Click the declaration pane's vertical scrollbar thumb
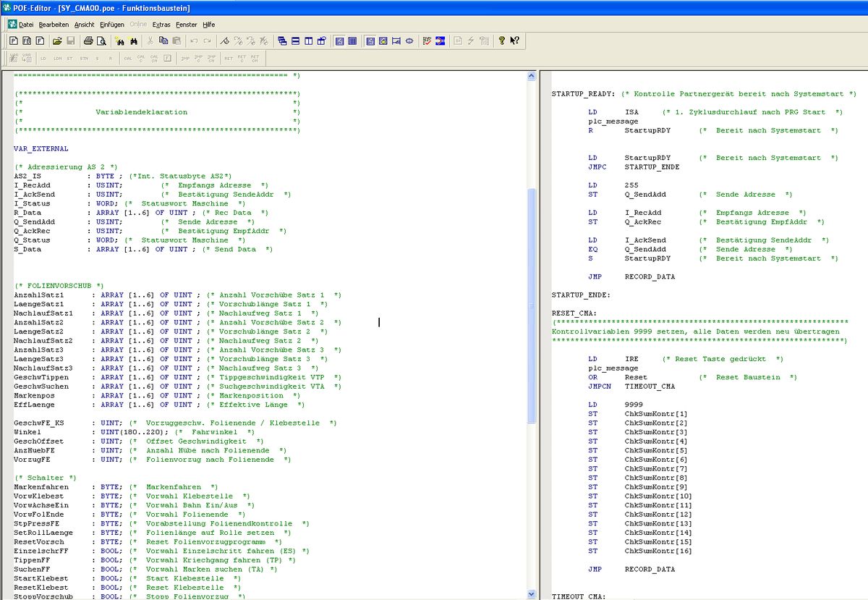 (532, 305)
